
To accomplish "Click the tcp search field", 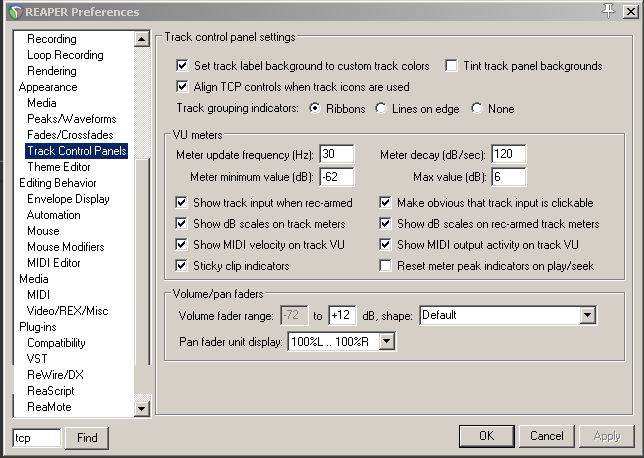I will [37, 438].
